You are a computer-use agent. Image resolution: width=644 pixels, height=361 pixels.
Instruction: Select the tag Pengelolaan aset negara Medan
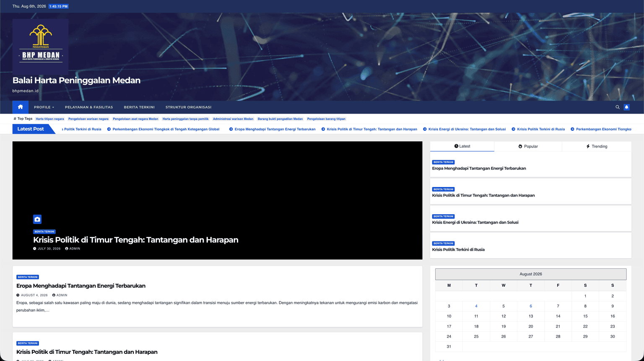[135, 119]
